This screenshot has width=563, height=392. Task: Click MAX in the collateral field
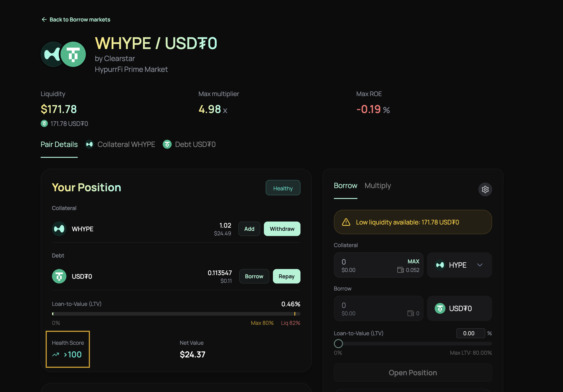tap(413, 261)
